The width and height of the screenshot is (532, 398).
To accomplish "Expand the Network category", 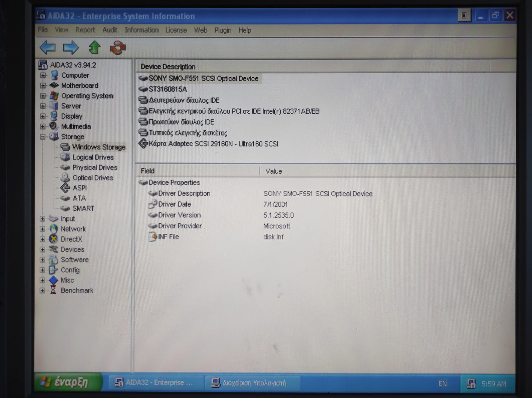I will click(x=42, y=229).
